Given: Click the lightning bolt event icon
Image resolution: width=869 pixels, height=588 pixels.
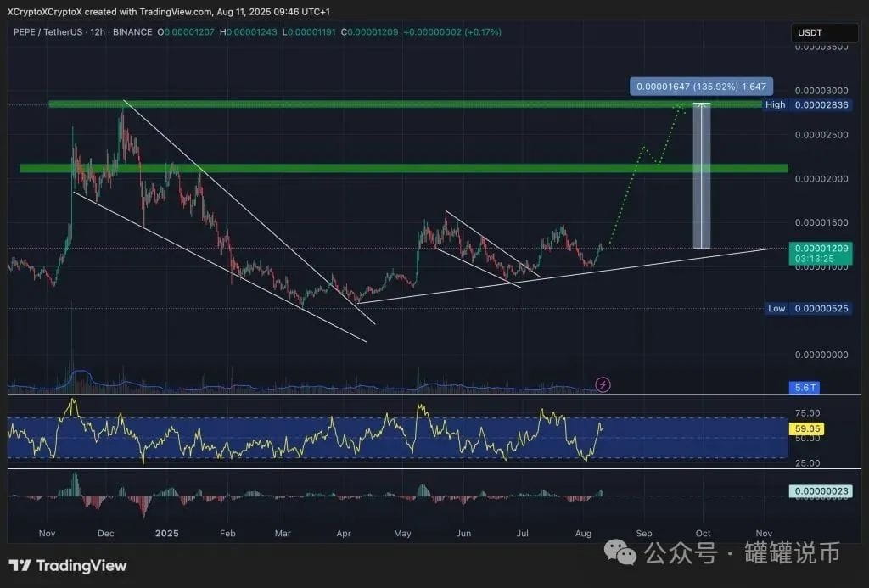Looking at the screenshot, I should [x=603, y=384].
